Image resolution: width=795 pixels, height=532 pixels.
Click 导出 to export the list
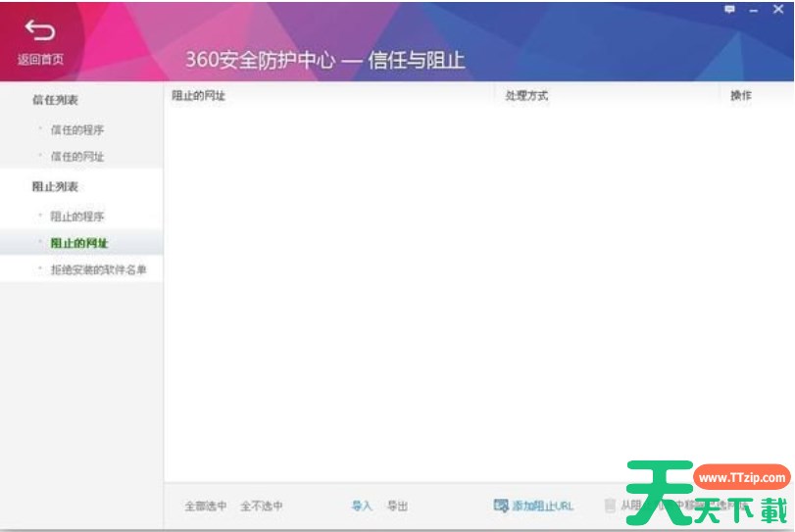[397, 507]
